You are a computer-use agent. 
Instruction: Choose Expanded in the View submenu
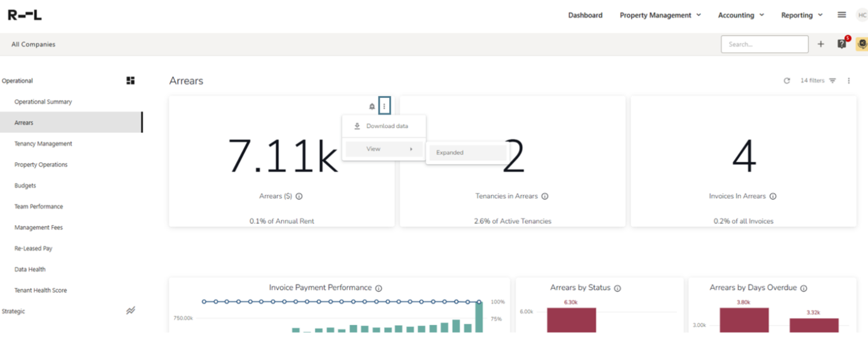(x=467, y=152)
